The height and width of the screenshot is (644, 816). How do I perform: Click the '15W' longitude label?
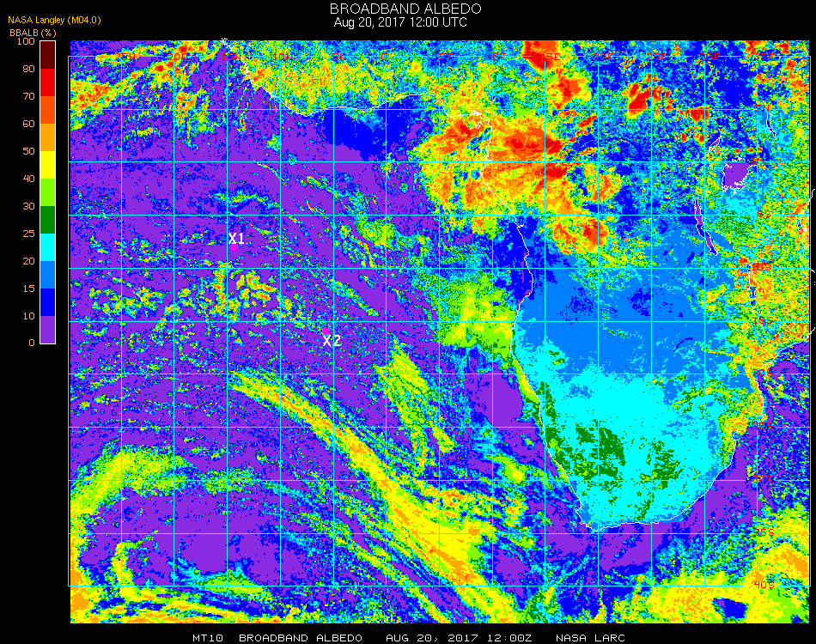click(230, 56)
